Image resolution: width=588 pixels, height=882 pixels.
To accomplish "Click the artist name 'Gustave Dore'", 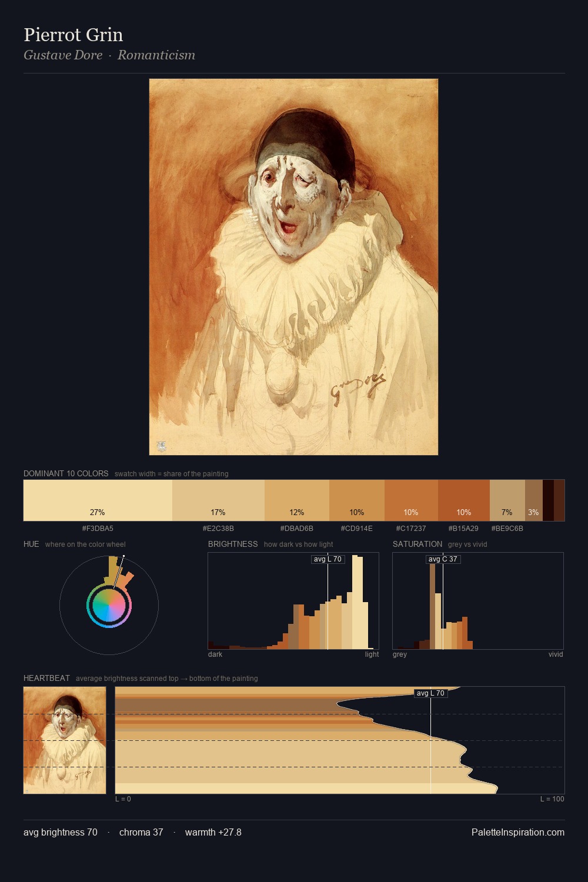I will coord(63,55).
